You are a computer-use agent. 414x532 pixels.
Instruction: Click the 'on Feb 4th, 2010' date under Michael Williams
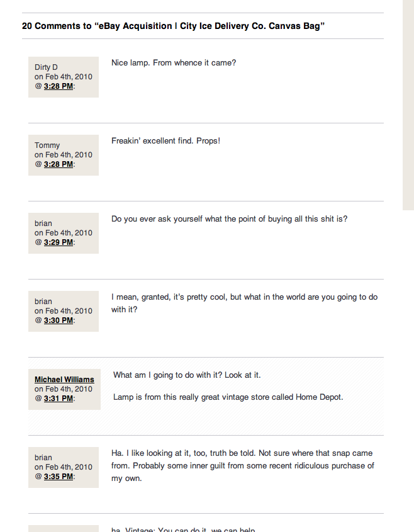click(x=64, y=389)
